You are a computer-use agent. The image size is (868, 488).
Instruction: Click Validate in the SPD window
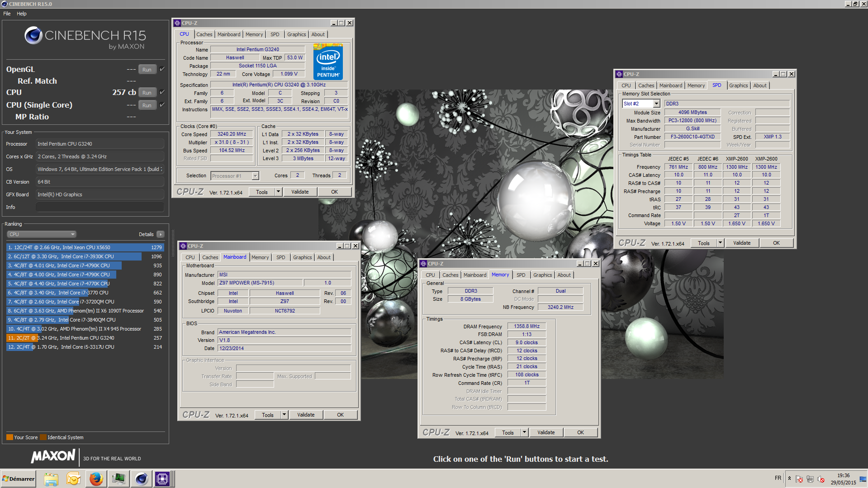(742, 243)
